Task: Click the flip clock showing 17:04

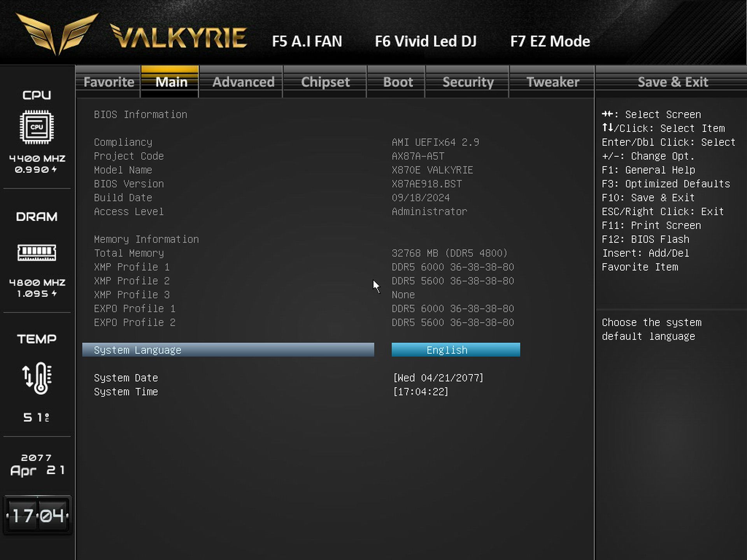Action: (x=37, y=516)
